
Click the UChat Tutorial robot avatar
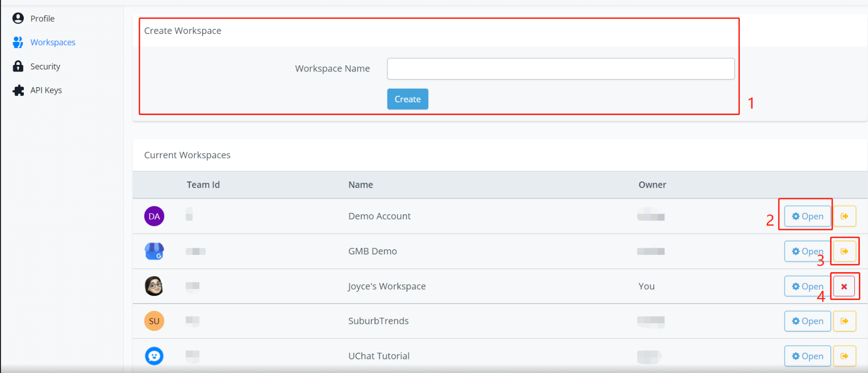[154, 356]
